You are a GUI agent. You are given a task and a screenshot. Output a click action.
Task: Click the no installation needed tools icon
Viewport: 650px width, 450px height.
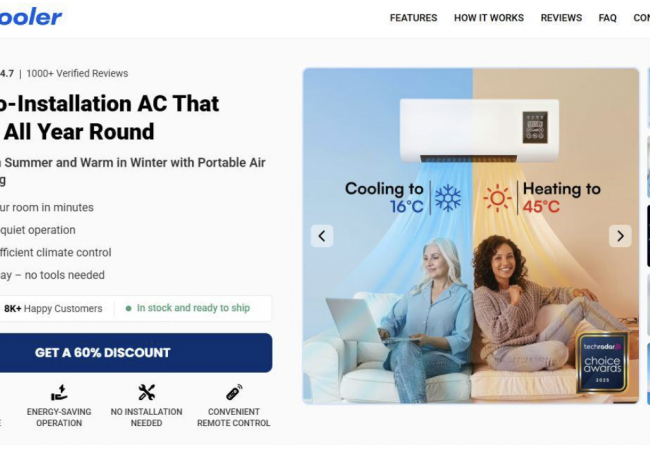pos(146,392)
